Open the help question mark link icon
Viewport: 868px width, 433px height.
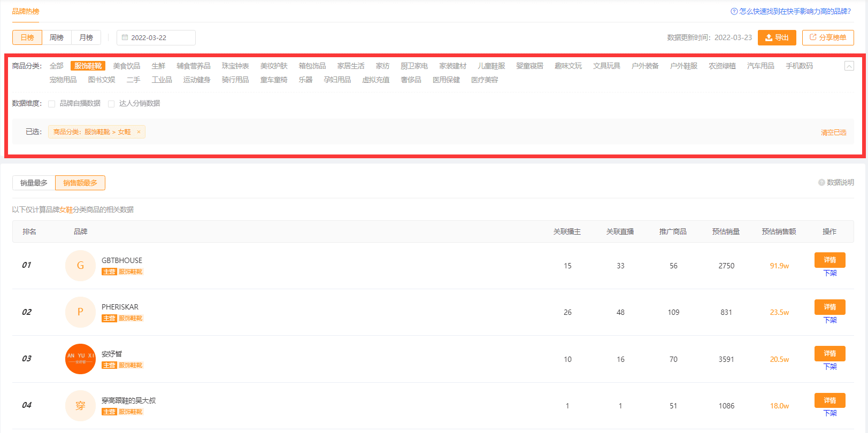tap(734, 11)
